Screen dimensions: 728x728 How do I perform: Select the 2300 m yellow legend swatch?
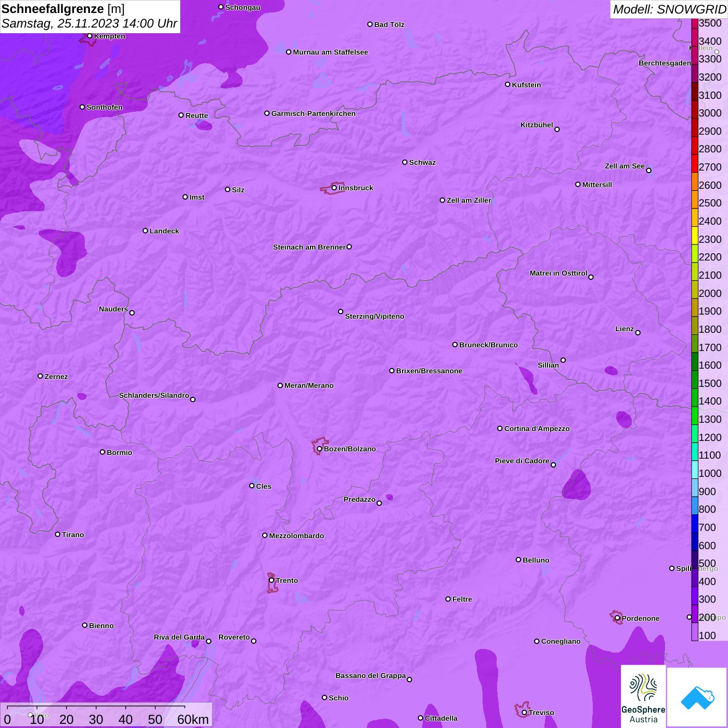click(695, 235)
